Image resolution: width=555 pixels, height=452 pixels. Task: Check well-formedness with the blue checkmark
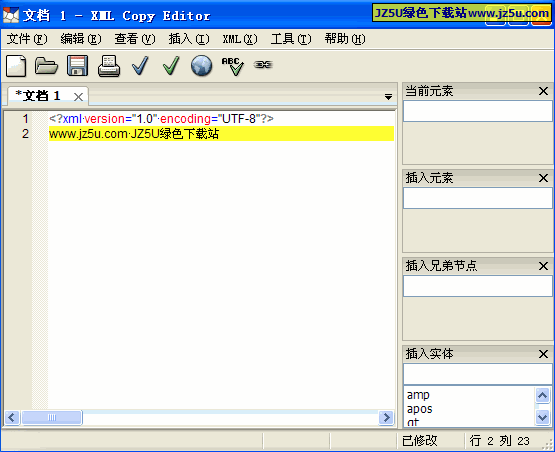tap(140, 66)
